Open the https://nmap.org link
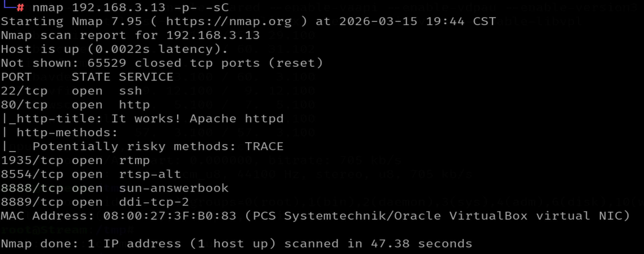The width and height of the screenshot is (644, 254). click(x=228, y=21)
